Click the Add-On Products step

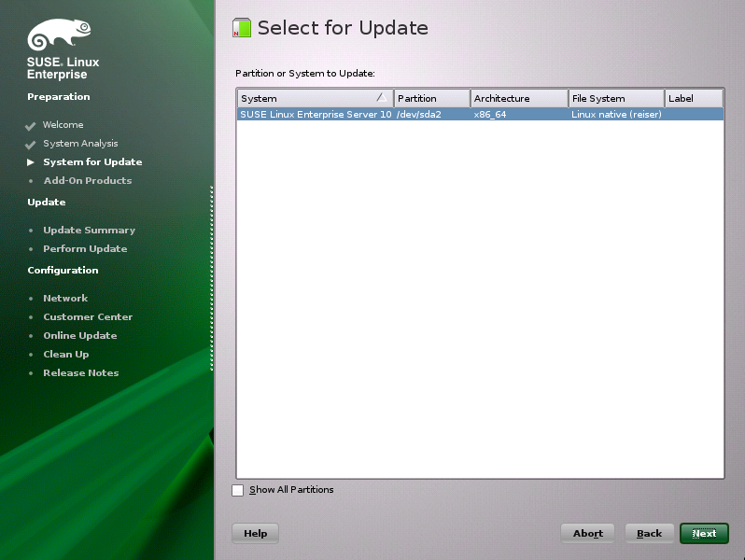pos(88,180)
